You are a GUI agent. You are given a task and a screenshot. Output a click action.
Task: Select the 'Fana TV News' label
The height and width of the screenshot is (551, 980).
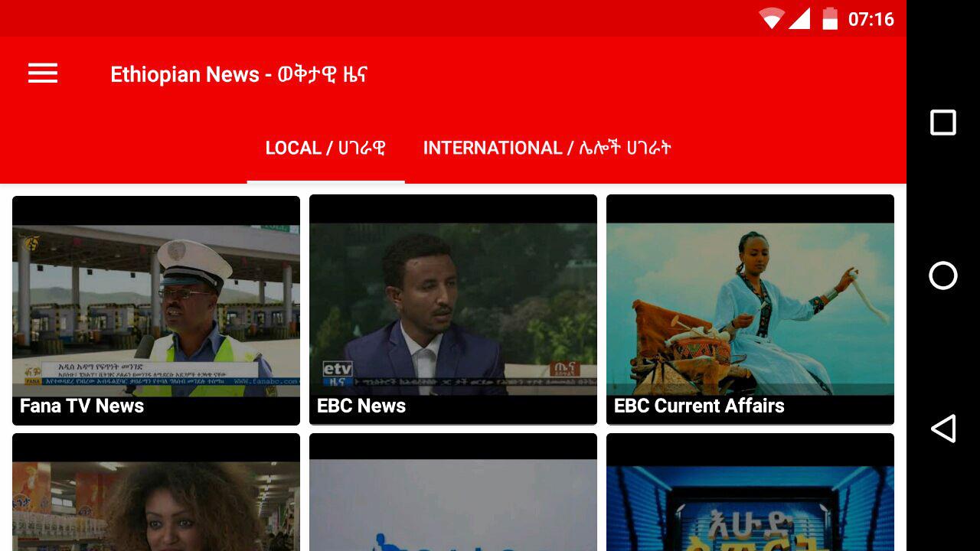tap(82, 406)
